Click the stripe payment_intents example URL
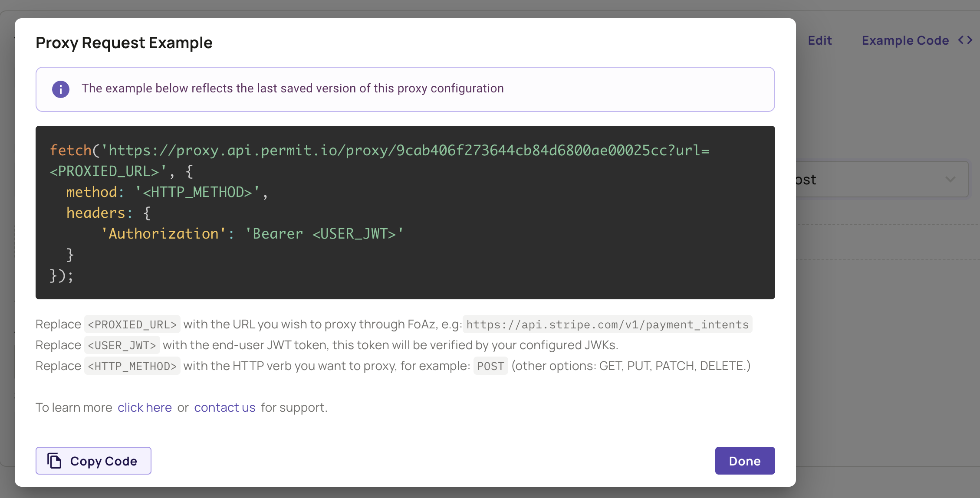This screenshot has width=980, height=498. coord(607,324)
